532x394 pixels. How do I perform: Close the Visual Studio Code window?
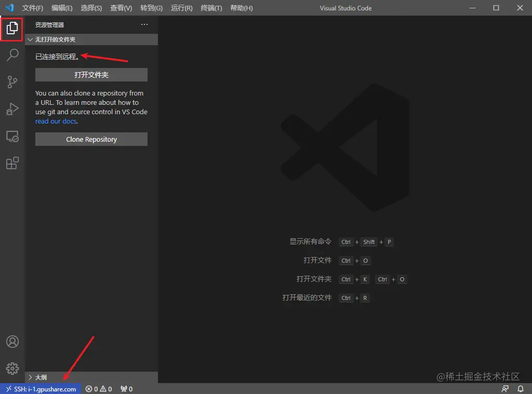pyautogui.click(x=520, y=8)
